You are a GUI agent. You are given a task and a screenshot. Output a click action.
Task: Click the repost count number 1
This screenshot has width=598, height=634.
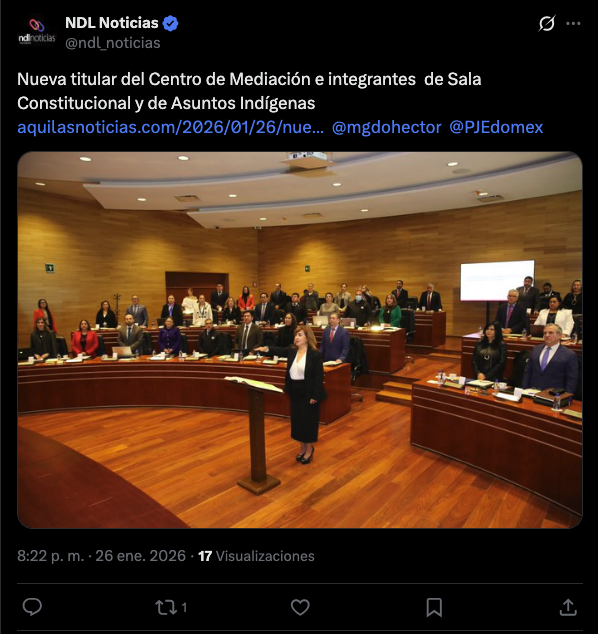tap(184, 607)
